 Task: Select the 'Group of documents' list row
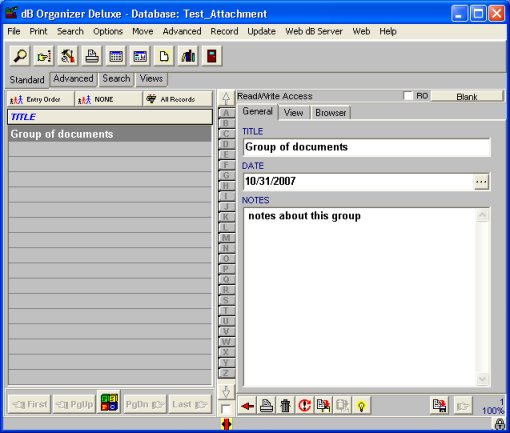coord(110,134)
